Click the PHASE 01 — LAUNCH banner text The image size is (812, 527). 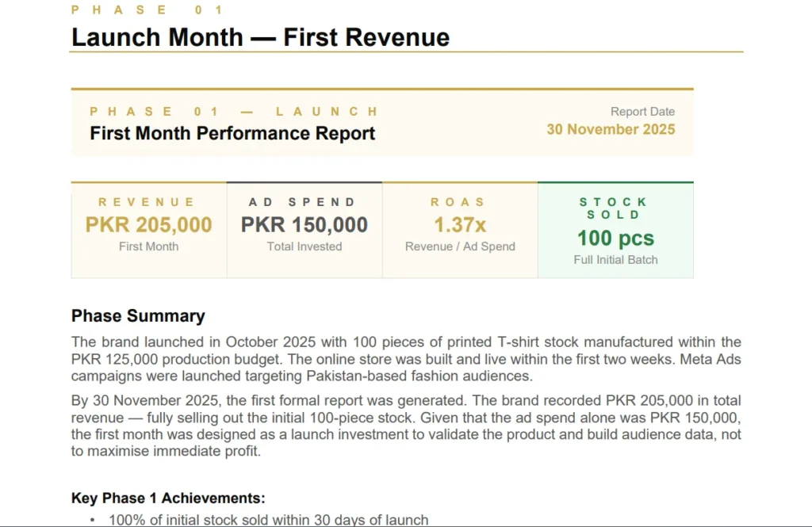pos(234,111)
